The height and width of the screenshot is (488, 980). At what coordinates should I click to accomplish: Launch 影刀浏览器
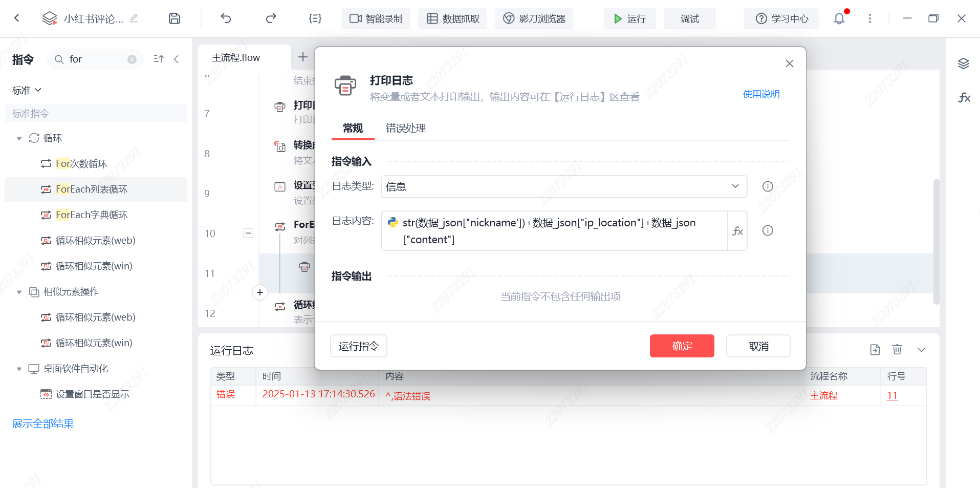point(534,18)
